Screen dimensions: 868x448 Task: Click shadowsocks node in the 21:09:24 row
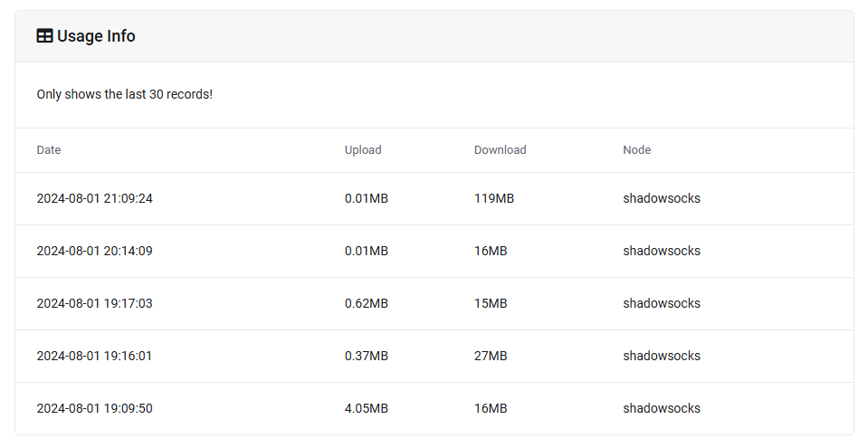click(x=661, y=198)
